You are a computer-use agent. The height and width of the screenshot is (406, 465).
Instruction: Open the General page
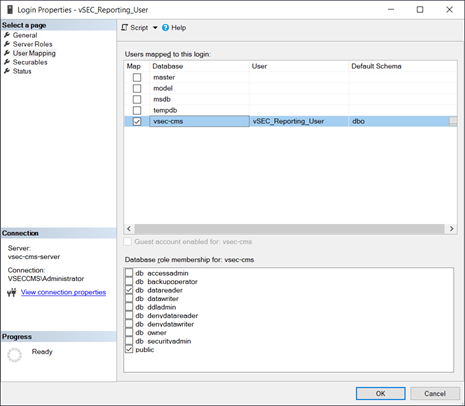point(25,35)
